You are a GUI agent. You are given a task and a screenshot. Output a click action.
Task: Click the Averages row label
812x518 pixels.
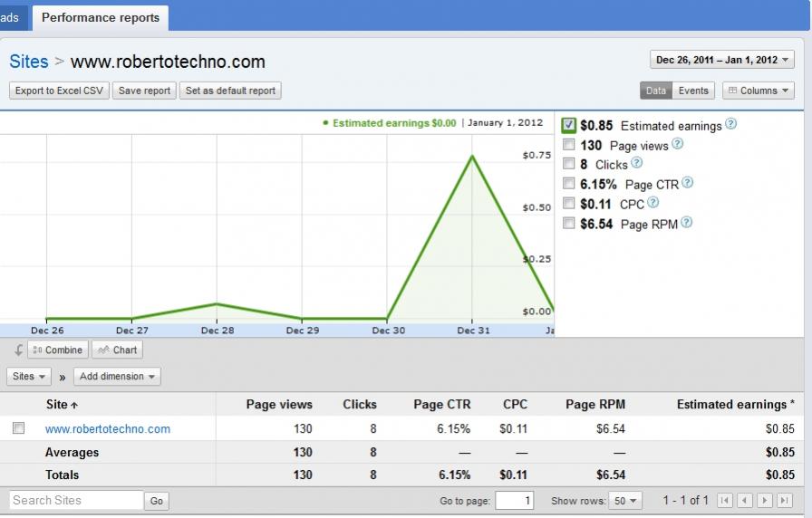(72, 452)
